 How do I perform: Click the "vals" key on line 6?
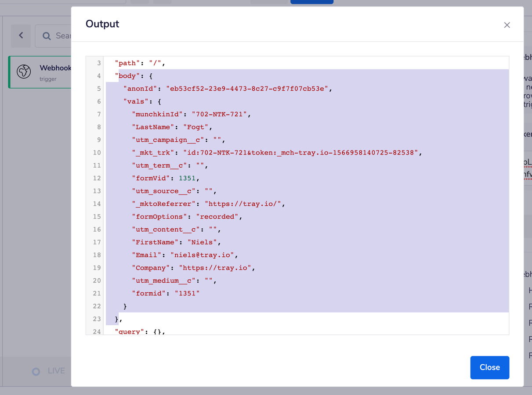click(136, 101)
